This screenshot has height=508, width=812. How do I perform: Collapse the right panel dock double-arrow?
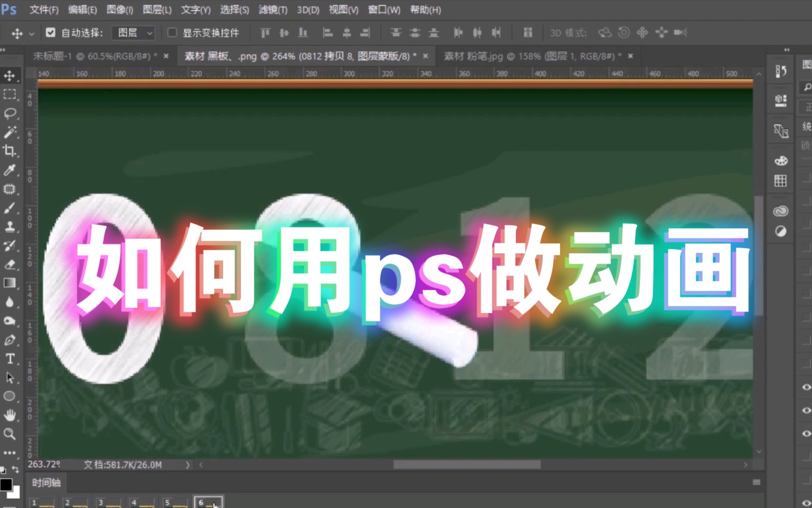coord(787,50)
